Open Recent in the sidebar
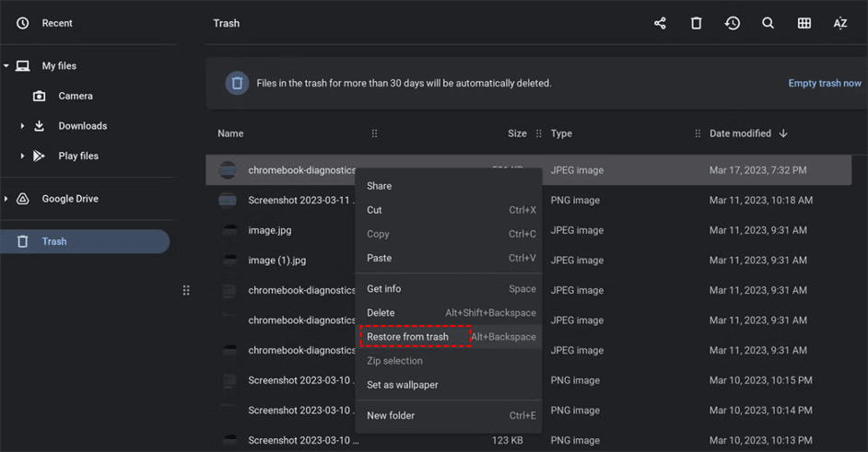The height and width of the screenshot is (452, 868). 57,23
